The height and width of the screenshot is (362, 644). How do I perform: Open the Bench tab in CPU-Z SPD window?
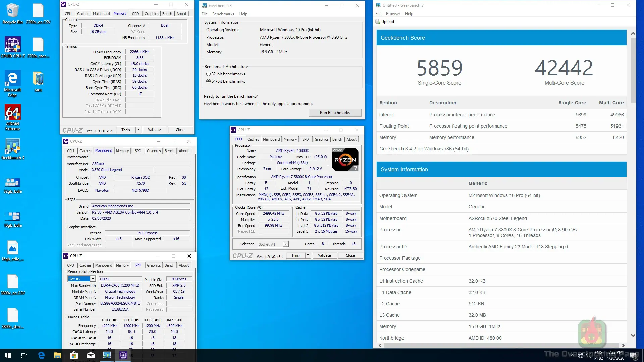point(170,265)
